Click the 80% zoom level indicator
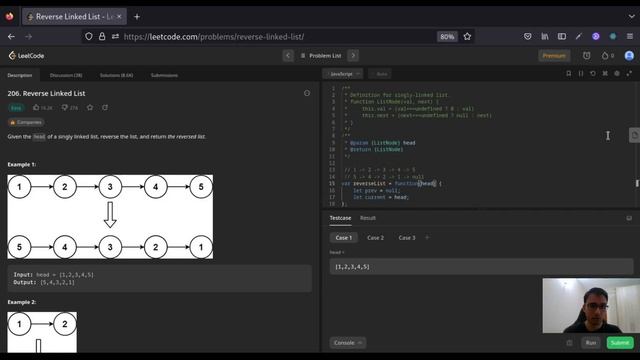Image resolution: width=640 pixels, height=360 pixels. [x=447, y=37]
